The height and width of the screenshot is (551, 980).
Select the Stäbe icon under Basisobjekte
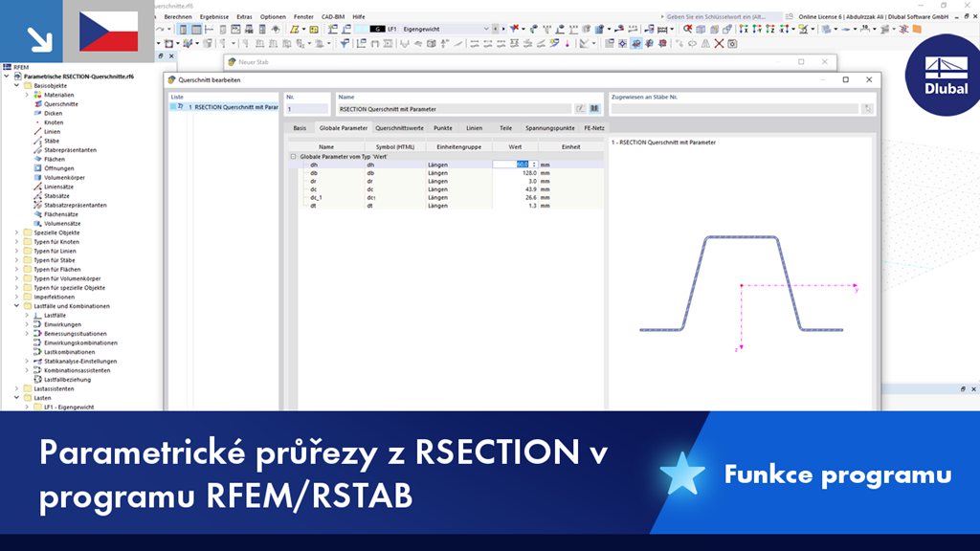[36, 141]
